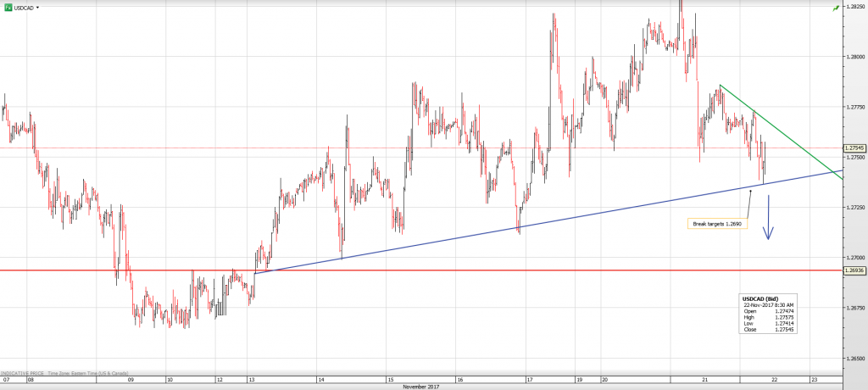Image resolution: width=868 pixels, height=390 pixels.
Task: Click date marker 17 on time axis
Action: click(527, 379)
